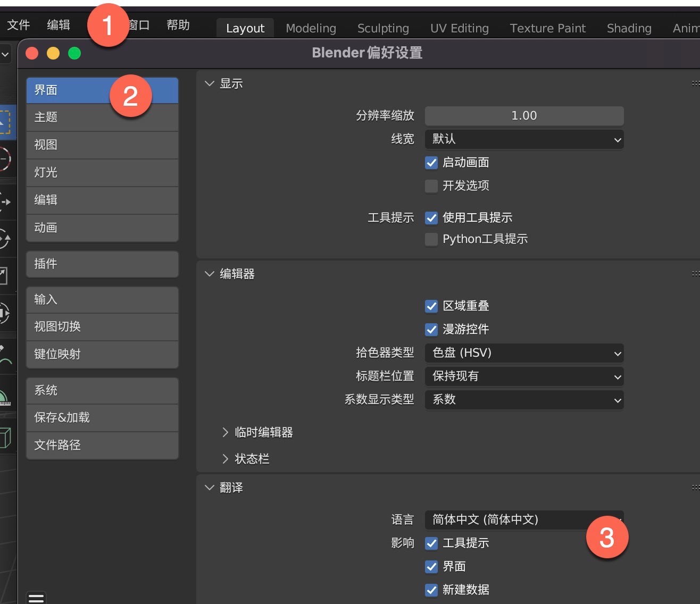
Task: Switch to the UV Editing workspace tab
Action: pos(460,28)
